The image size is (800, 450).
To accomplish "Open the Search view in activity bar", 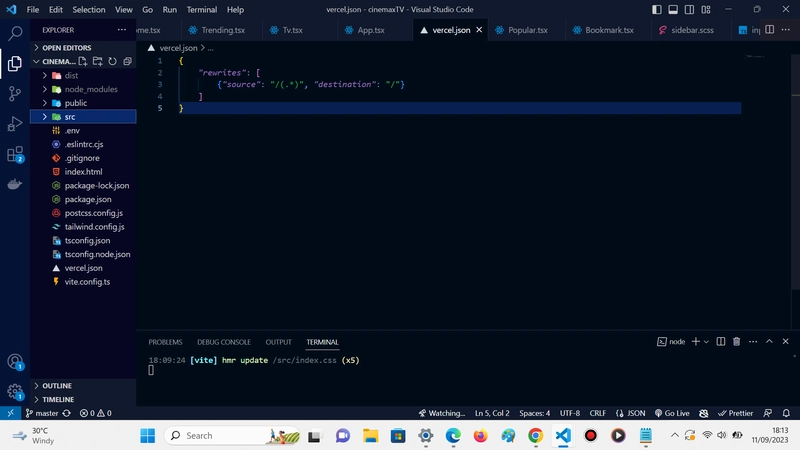I will 15,34.
